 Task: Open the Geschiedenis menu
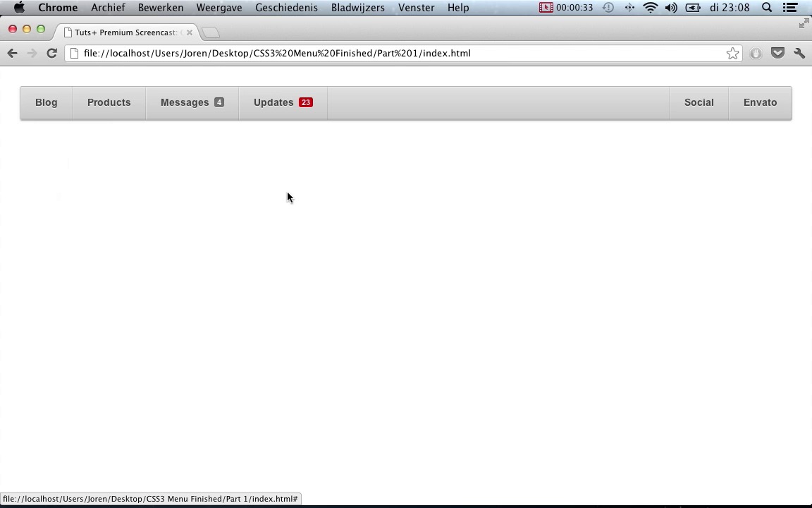click(286, 7)
